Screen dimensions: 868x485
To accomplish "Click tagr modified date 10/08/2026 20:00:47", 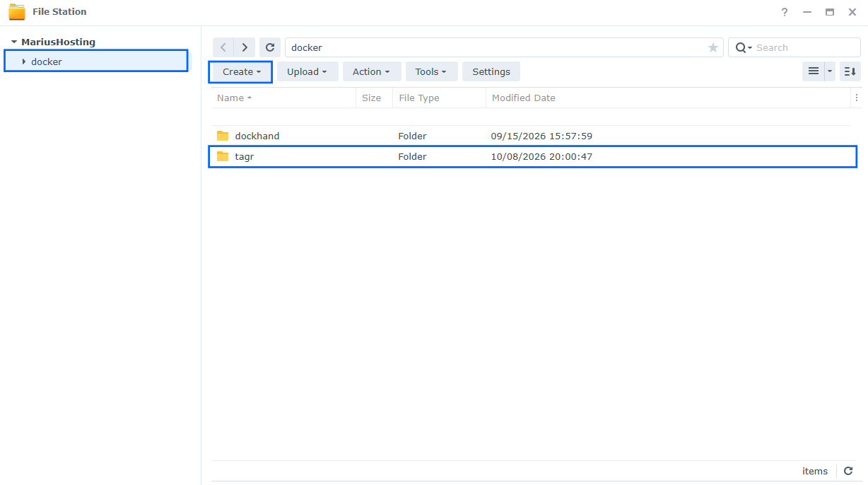I will [541, 156].
